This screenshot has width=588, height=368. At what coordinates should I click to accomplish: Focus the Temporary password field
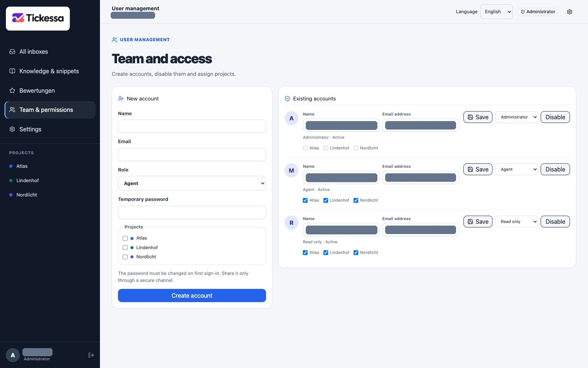pos(192,212)
